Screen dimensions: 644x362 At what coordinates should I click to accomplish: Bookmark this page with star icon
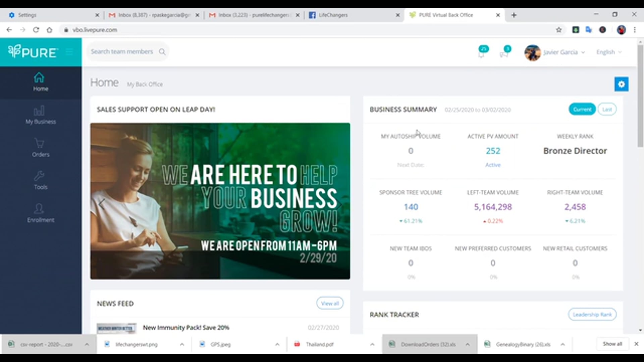click(x=559, y=30)
